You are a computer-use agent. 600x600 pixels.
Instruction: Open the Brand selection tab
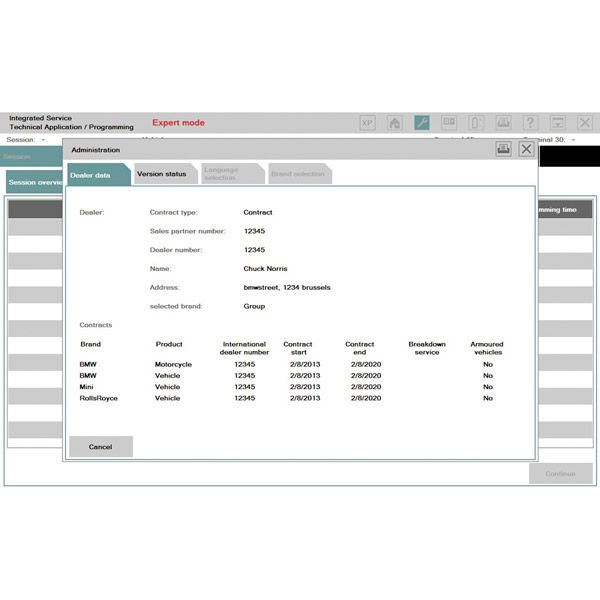[x=298, y=174]
